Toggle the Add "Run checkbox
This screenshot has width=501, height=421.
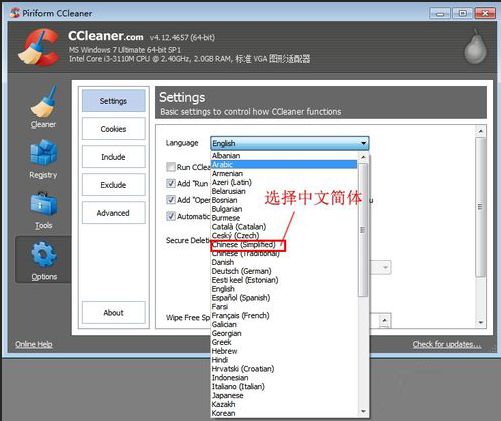[x=171, y=183]
